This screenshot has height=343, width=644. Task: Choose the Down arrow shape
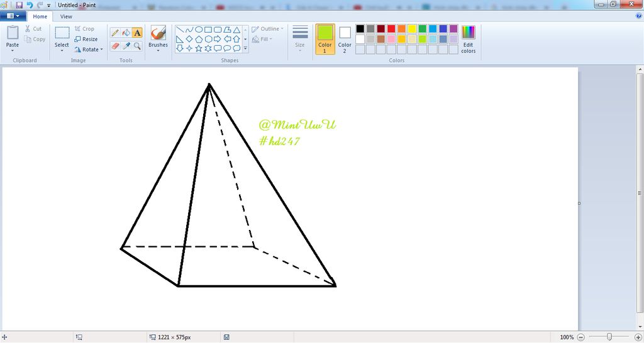179,48
